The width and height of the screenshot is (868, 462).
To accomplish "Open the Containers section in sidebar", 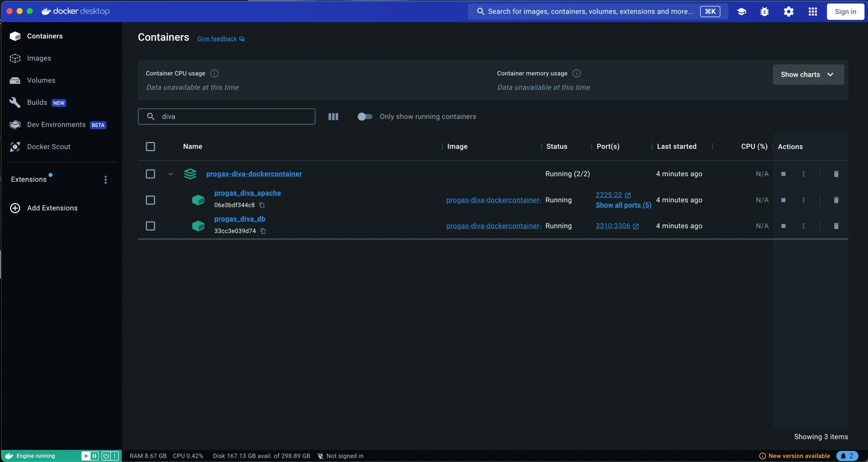I will click(x=45, y=36).
